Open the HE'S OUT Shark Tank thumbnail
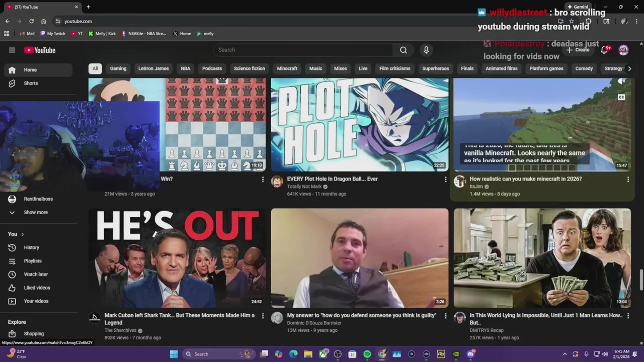This screenshot has height=362, width=644. pos(177,258)
